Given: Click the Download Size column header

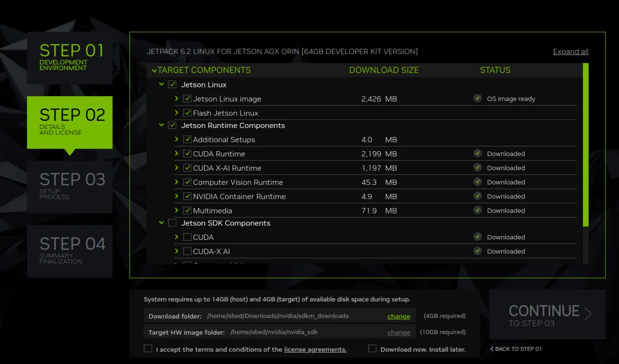Looking at the screenshot, I should point(384,70).
